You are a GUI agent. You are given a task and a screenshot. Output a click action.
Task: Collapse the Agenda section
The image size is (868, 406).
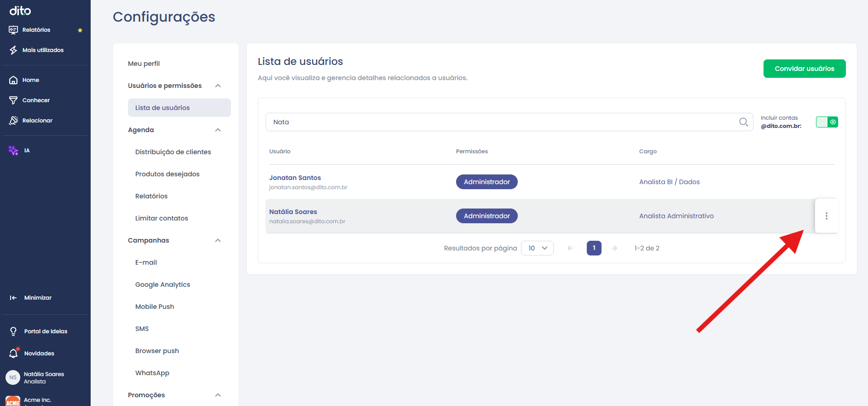218,130
